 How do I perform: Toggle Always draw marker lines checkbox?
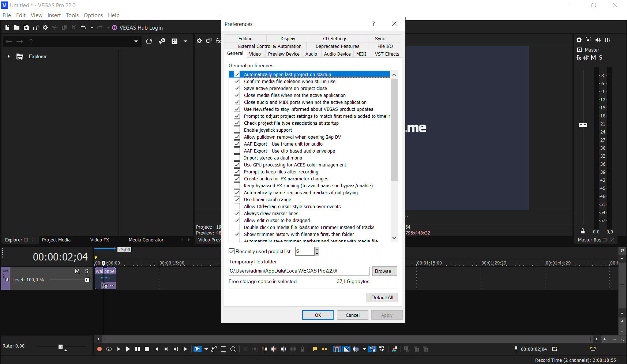click(x=237, y=213)
